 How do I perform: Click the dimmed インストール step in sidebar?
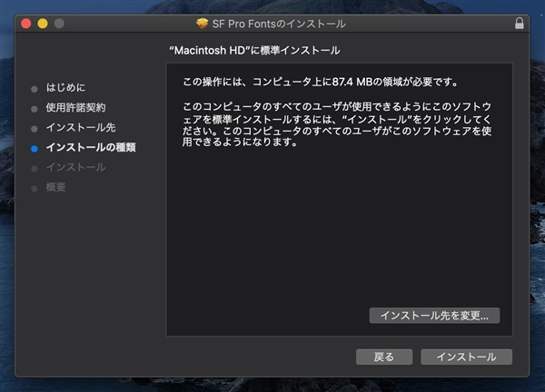pos(75,167)
